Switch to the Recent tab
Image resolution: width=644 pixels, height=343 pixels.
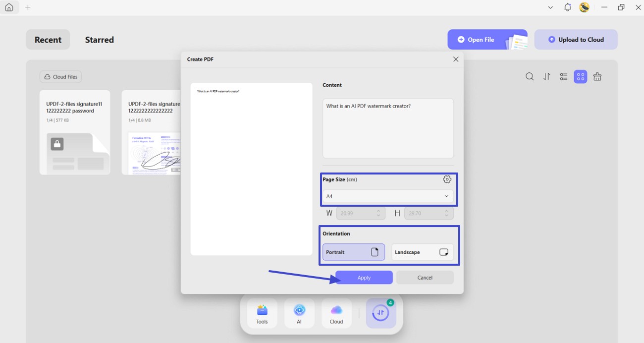[48, 40]
